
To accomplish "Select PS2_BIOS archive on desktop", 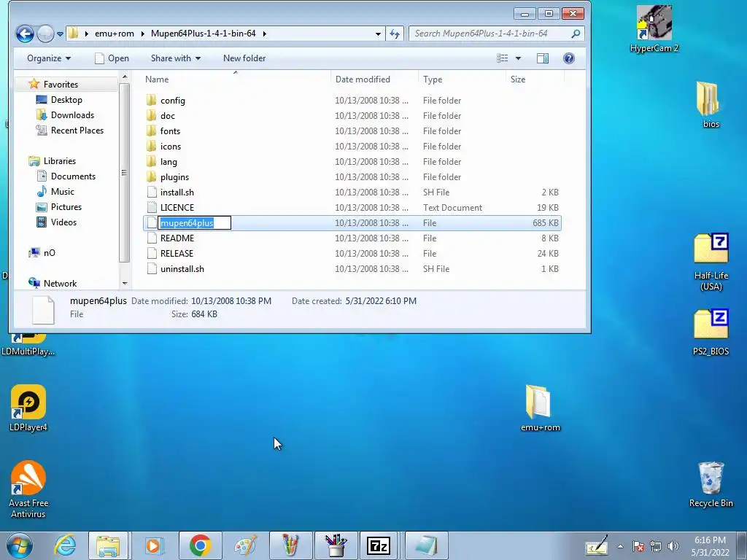I will [x=711, y=332].
